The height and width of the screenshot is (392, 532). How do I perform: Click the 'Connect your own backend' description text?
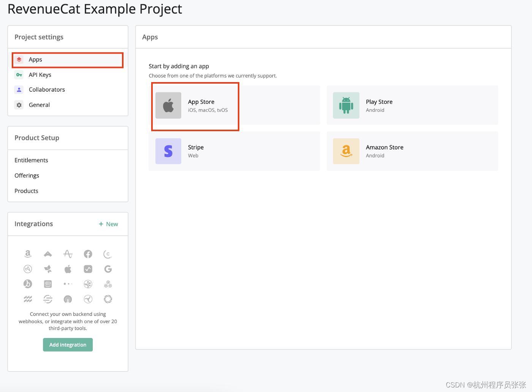coord(68,321)
